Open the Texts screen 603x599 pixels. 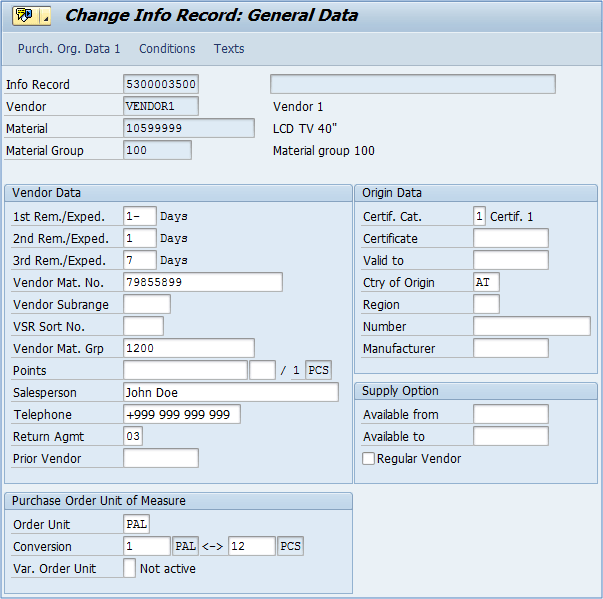(229, 49)
